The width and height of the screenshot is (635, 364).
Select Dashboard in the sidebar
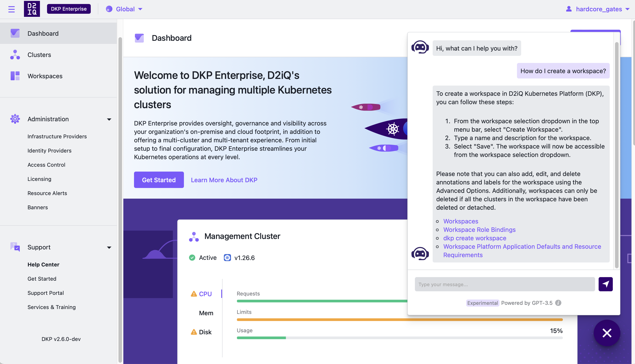click(x=58, y=33)
